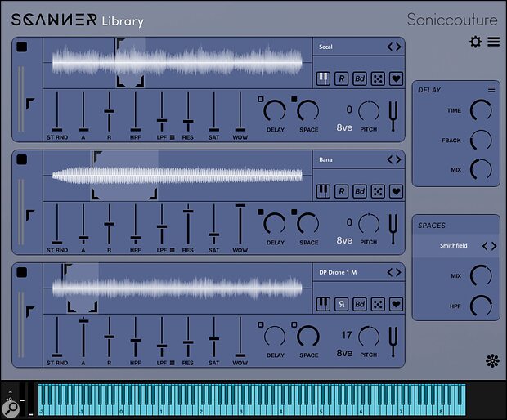
Task: Select next sample for Secal layer
Action: coord(398,47)
